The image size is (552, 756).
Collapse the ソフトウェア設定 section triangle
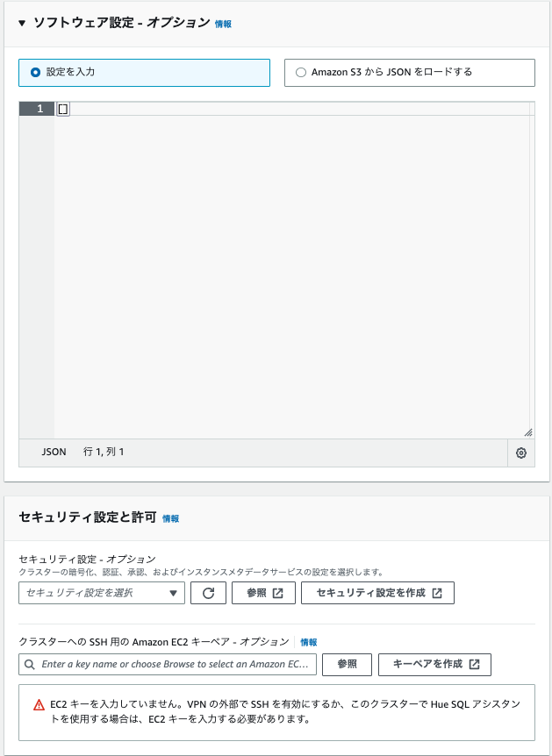click(x=22, y=23)
